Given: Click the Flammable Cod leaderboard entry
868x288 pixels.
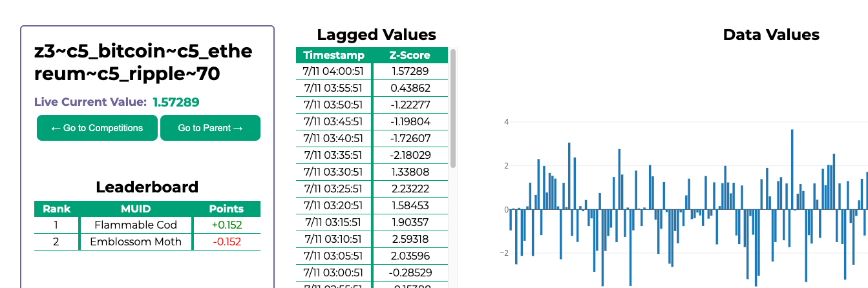Looking at the screenshot, I should pyautogui.click(x=136, y=225).
